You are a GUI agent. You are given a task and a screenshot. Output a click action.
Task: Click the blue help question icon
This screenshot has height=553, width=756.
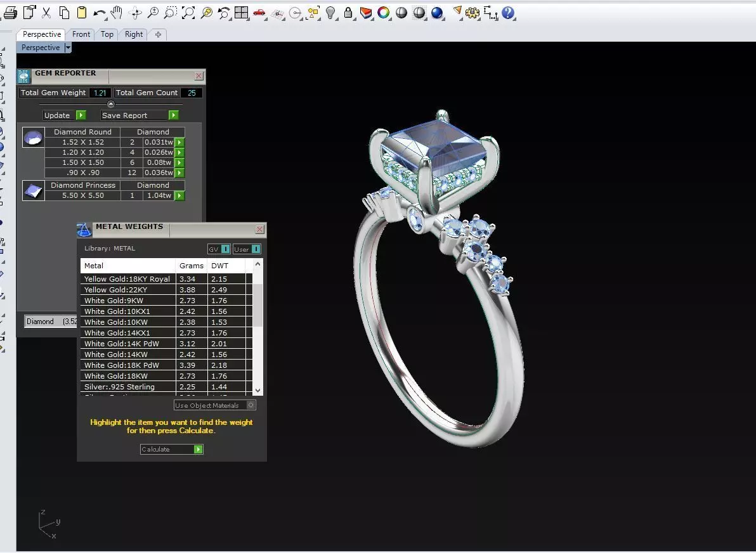(x=507, y=13)
